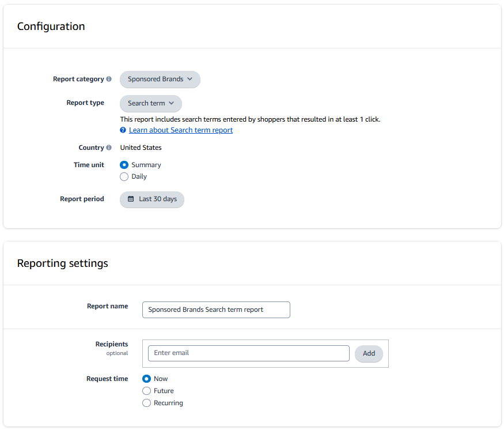
Task: Click the Report type label
Action: (x=85, y=103)
